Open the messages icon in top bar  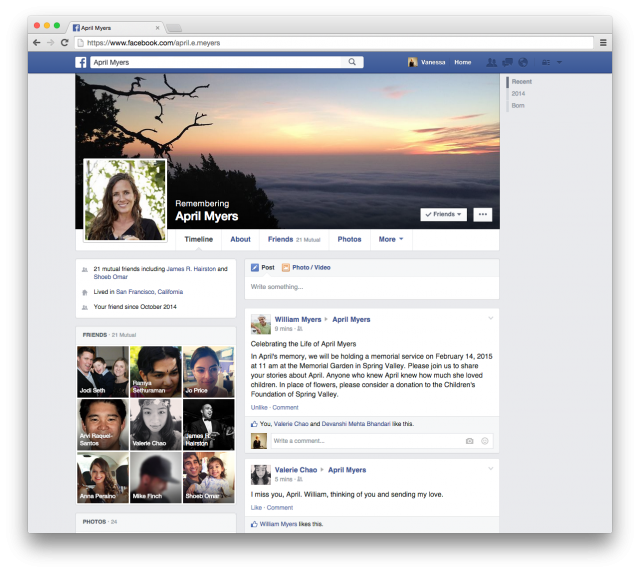(507, 62)
